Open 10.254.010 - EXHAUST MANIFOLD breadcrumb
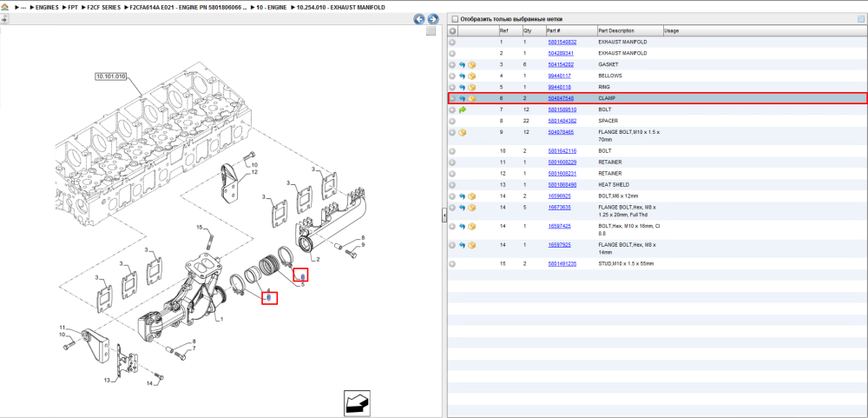 click(x=340, y=8)
